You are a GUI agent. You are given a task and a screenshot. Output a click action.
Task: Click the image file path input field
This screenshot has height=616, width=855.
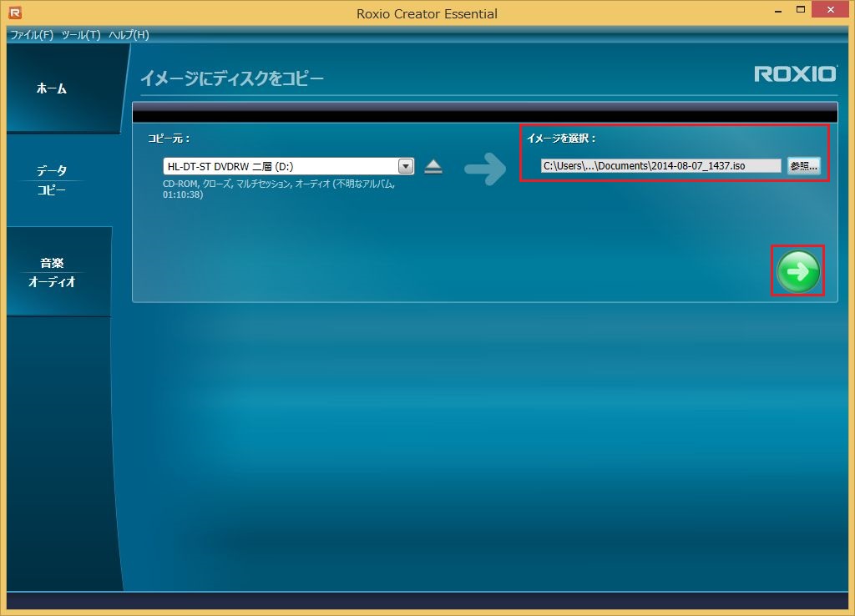click(660, 166)
